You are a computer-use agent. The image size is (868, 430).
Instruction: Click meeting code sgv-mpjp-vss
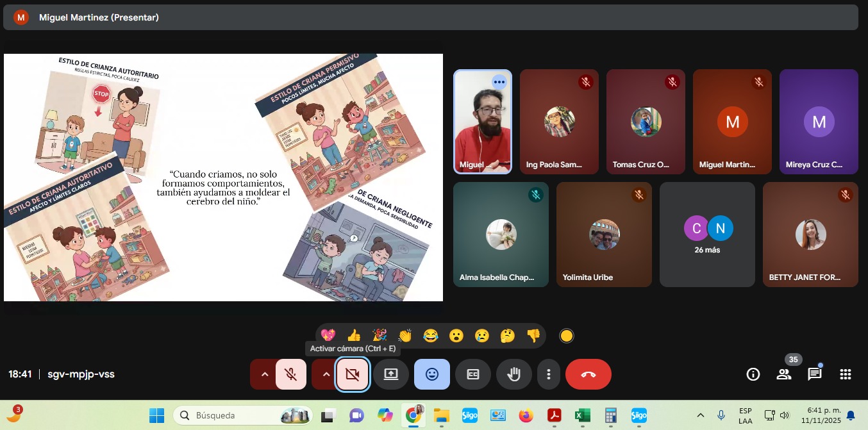pos(81,374)
